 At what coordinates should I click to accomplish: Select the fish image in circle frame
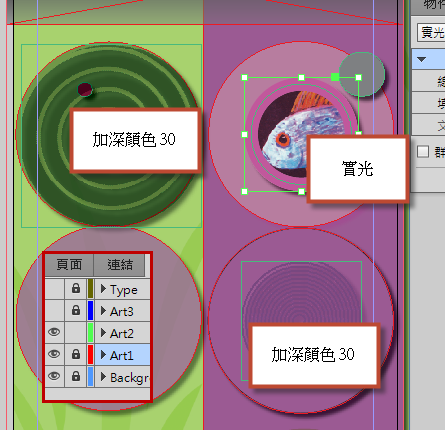[302, 135]
